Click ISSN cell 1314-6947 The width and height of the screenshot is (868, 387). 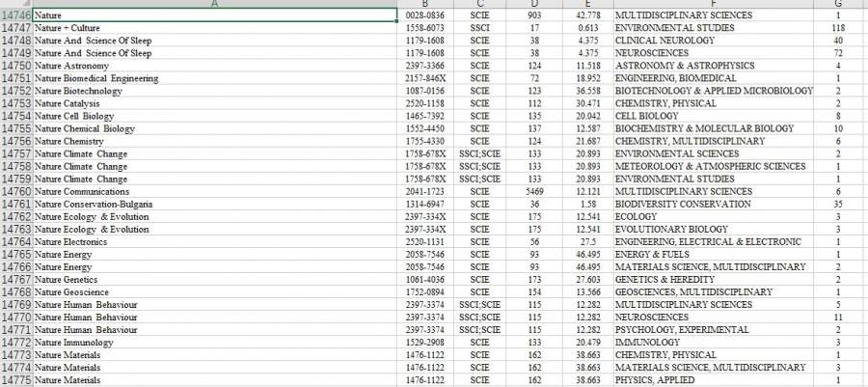(425, 205)
